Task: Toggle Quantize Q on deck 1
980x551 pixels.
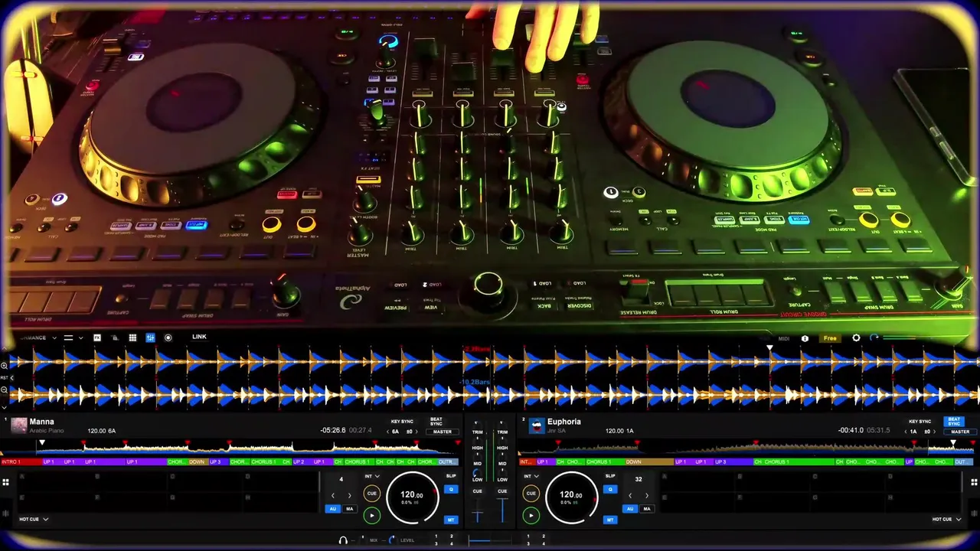Action: [451, 489]
